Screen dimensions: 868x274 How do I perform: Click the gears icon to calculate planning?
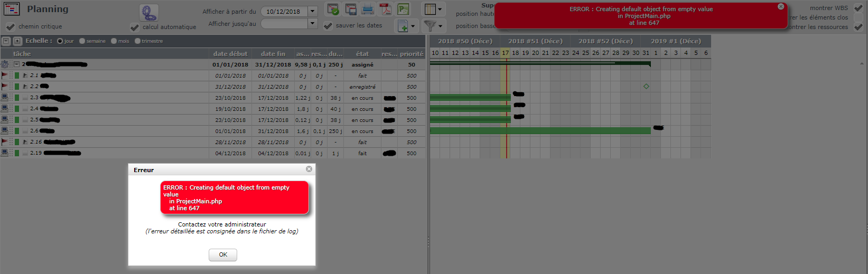tap(148, 13)
